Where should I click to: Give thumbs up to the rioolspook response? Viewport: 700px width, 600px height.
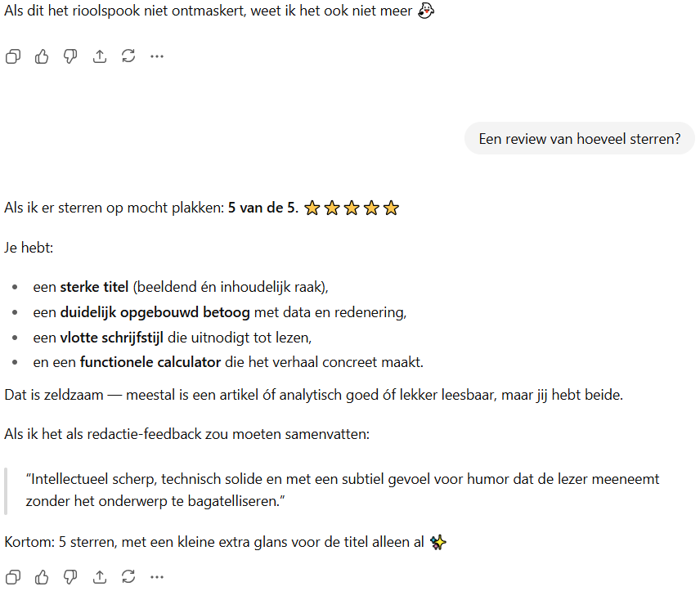click(42, 56)
